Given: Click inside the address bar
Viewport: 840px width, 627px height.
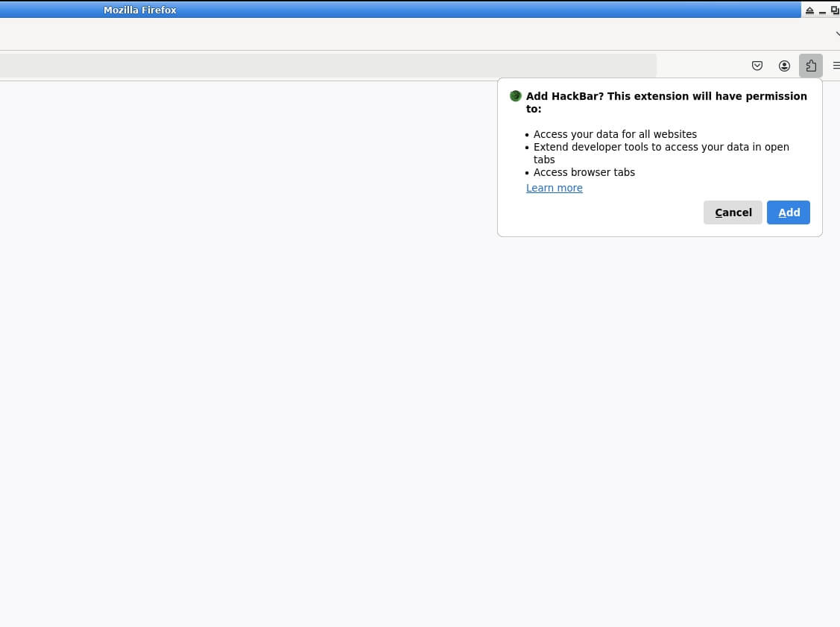Looking at the screenshot, I should pos(328,66).
